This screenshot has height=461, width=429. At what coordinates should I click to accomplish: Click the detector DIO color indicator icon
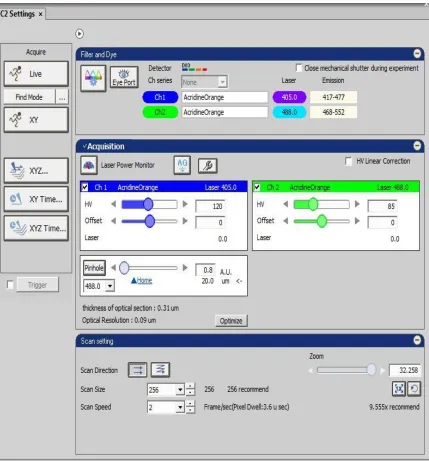tap(195, 67)
